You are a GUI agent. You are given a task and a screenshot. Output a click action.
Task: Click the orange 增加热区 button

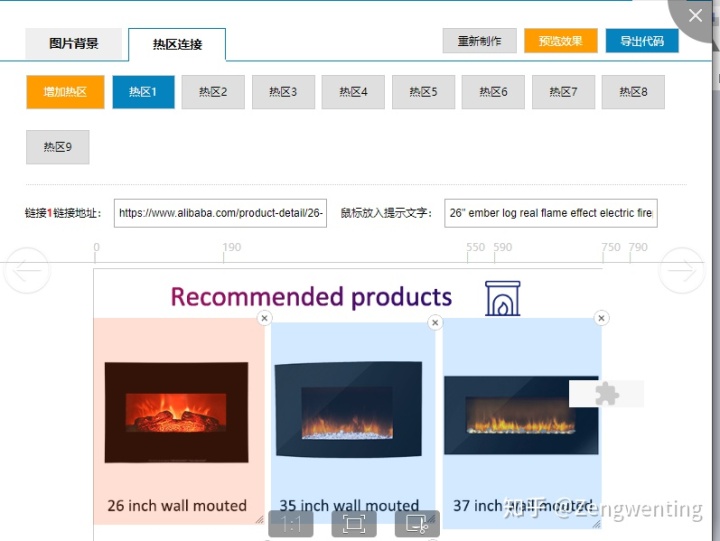coord(65,92)
